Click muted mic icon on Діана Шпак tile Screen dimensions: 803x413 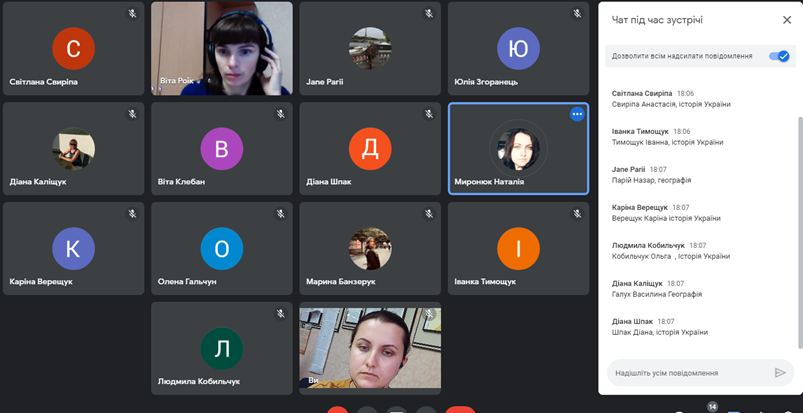point(428,114)
